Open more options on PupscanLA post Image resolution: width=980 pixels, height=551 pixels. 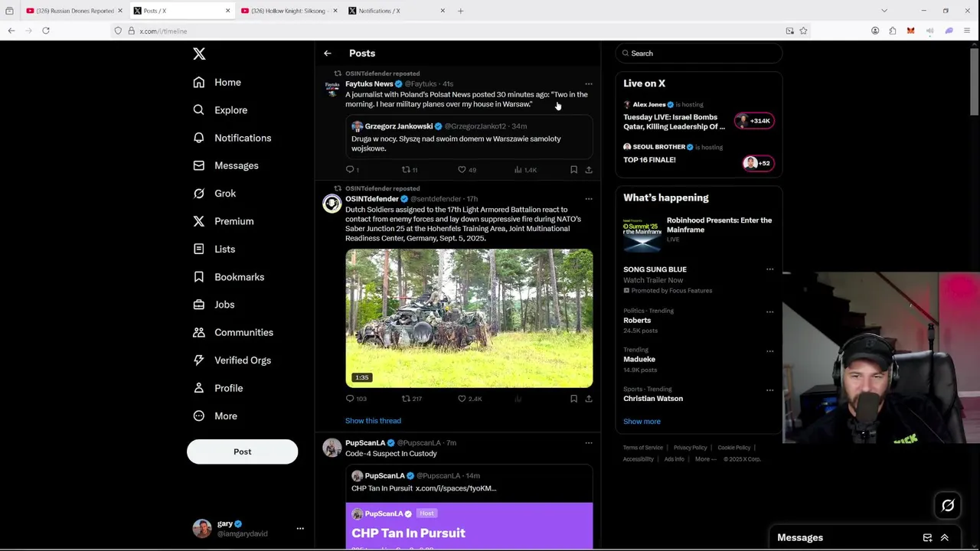pyautogui.click(x=588, y=443)
